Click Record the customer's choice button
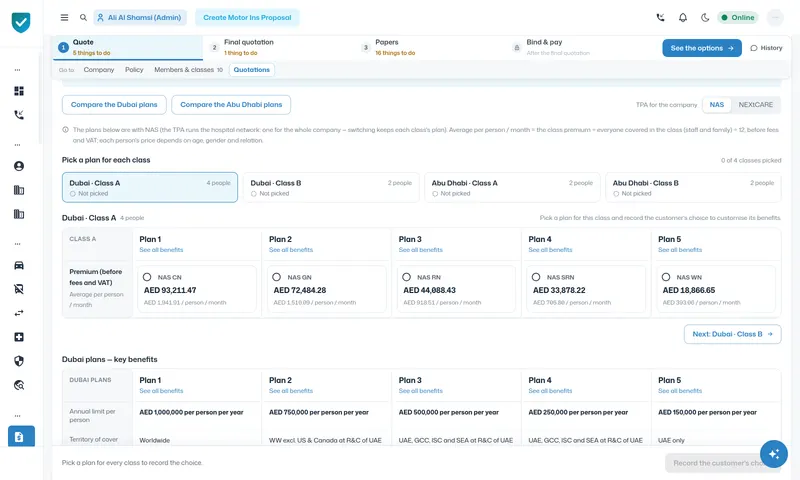 pos(722,463)
